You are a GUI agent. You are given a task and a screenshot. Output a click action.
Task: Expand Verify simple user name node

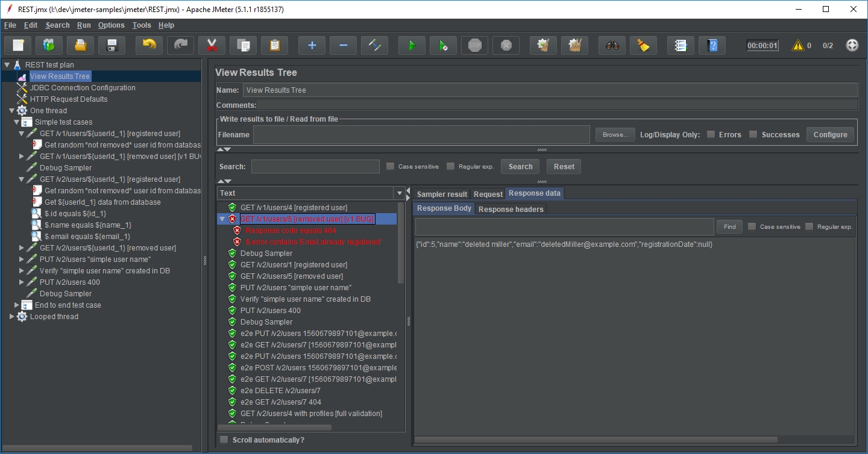pyautogui.click(x=22, y=271)
